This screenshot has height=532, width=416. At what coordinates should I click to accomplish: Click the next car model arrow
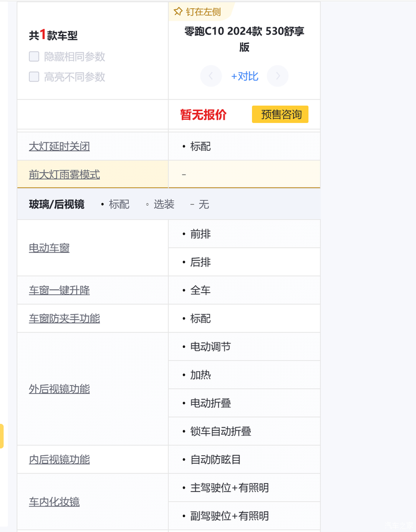(x=278, y=76)
